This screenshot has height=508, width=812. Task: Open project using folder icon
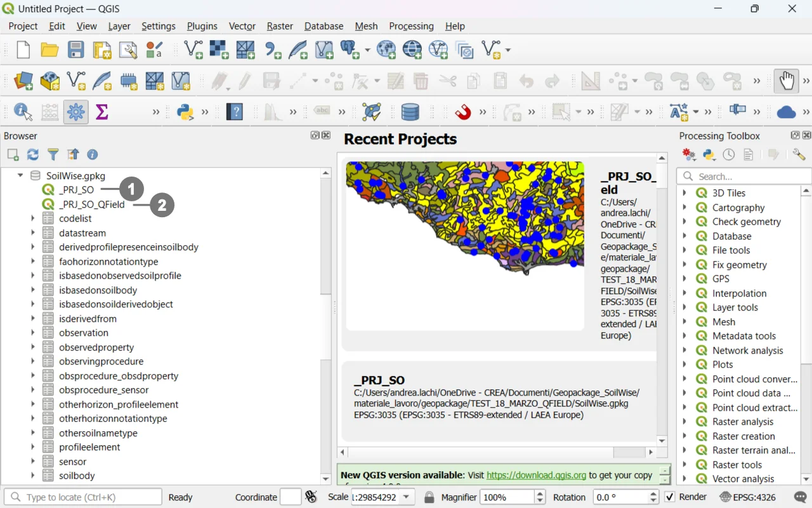[49, 50]
